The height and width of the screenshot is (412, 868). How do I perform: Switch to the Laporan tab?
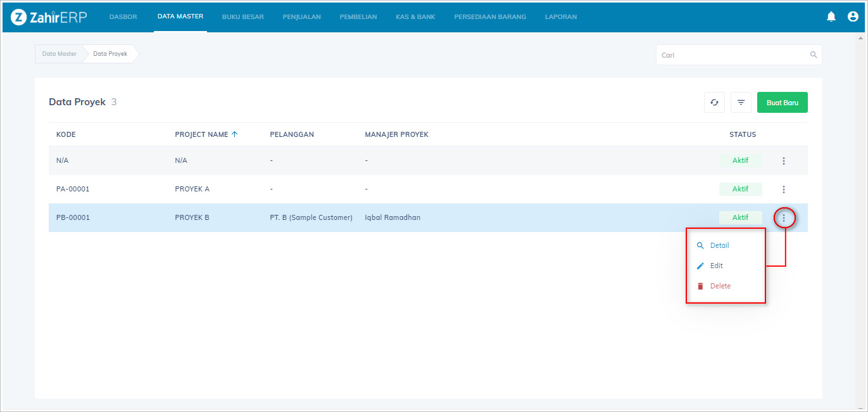coord(560,17)
